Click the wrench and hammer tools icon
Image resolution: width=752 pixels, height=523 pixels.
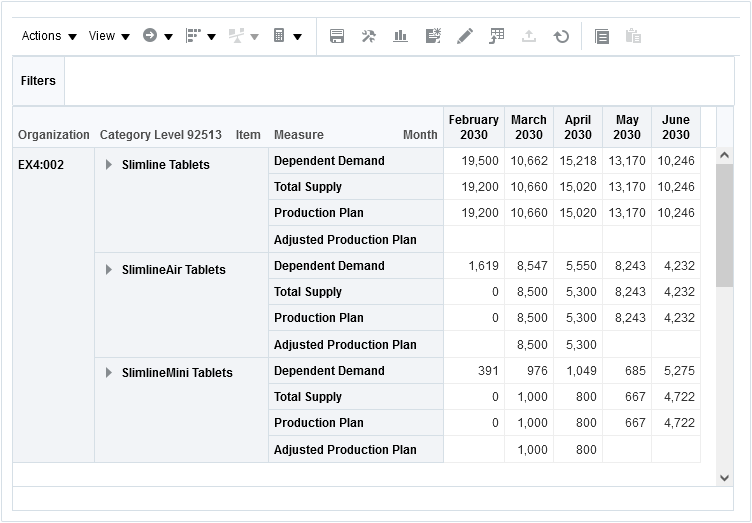[x=368, y=36]
